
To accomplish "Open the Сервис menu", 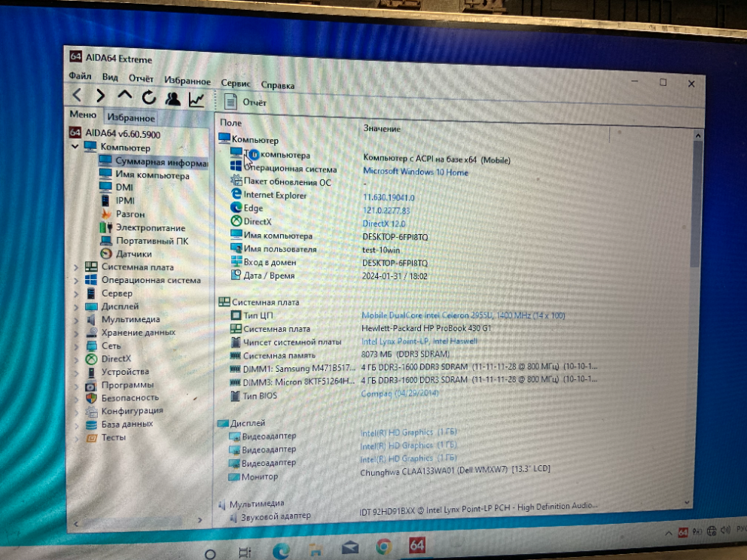I will [236, 83].
